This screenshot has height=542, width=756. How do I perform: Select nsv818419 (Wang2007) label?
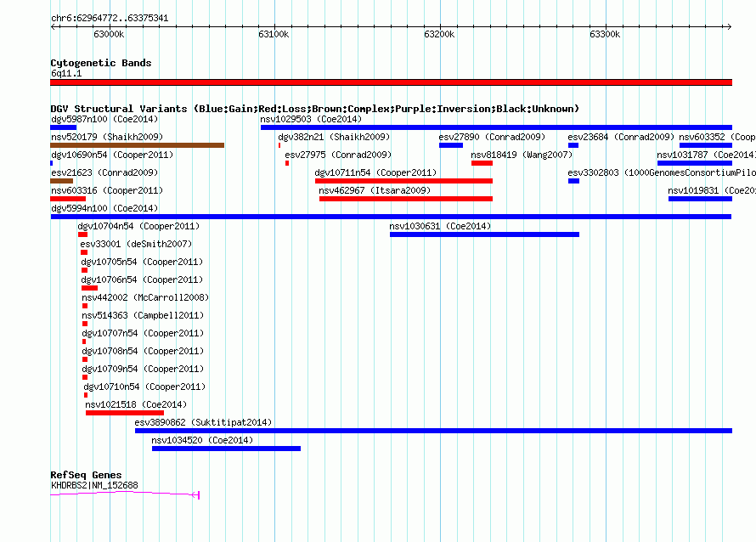[x=522, y=155]
